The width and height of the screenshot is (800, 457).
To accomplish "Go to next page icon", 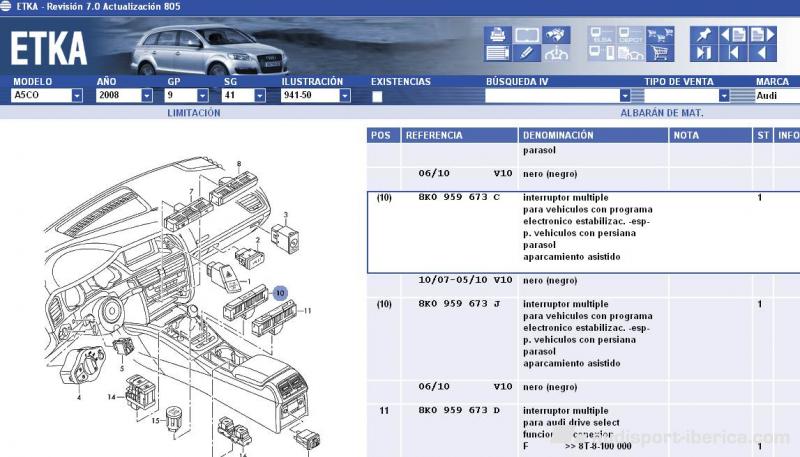I will (x=763, y=35).
